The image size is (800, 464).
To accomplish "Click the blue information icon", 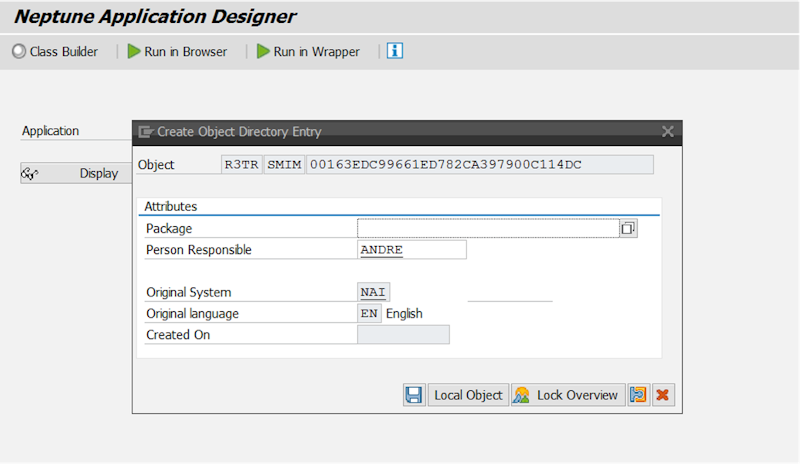I will [395, 51].
